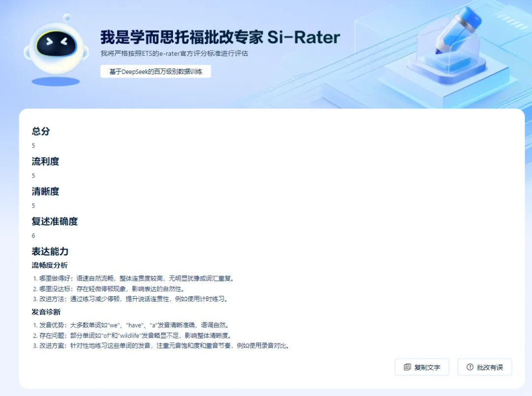Screen dimensions: 532x396
Task: Select the score 6 under 复述准确度
Action: 33,235
